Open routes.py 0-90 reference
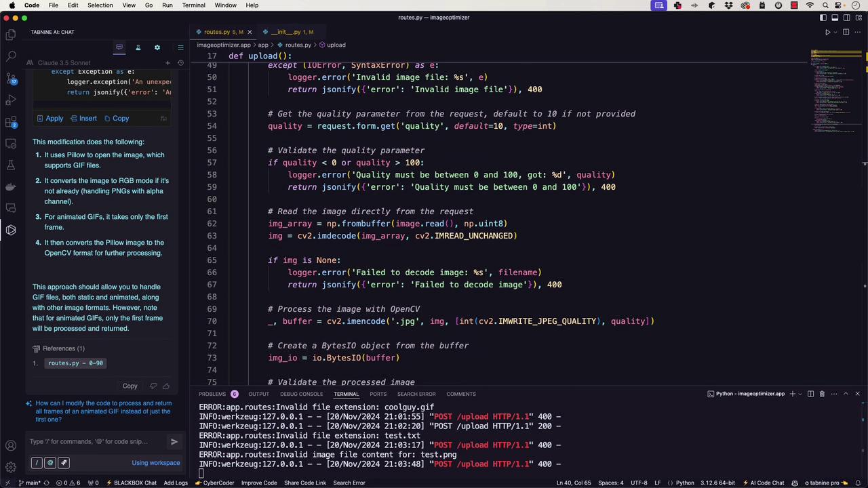Image resolution: width=868 pixels, height=488 pixels. tap(76, 363)
